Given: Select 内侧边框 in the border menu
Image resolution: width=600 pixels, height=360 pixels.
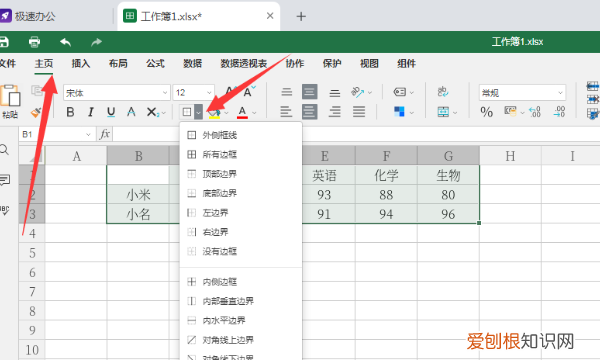Looking at the screenshot, I should (x=241, y=282).
